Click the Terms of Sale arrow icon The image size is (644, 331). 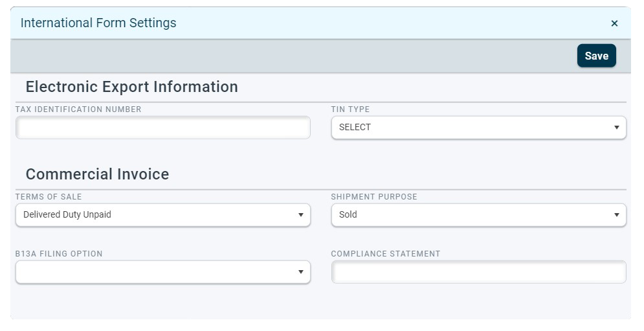click(300, 215)
